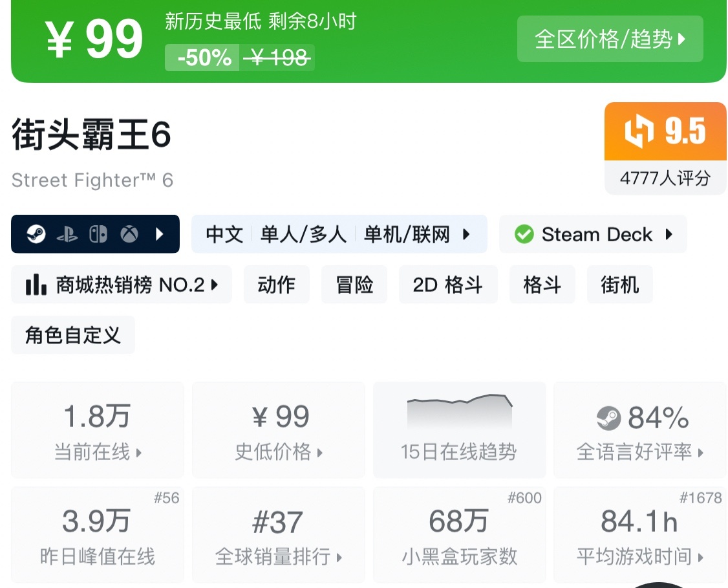Click the bar chart icon beside 商城热销榜

pos(36,285)
